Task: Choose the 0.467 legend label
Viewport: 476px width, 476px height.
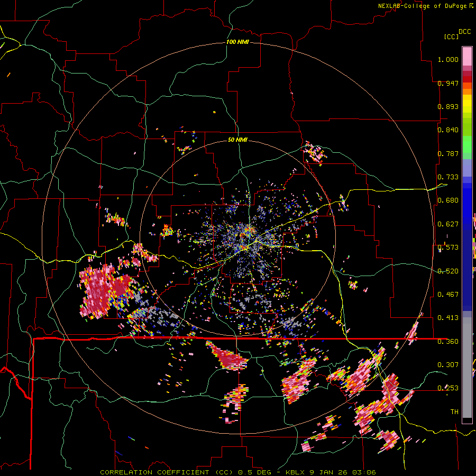Action: pyautogui.click(x=448, y=295)
